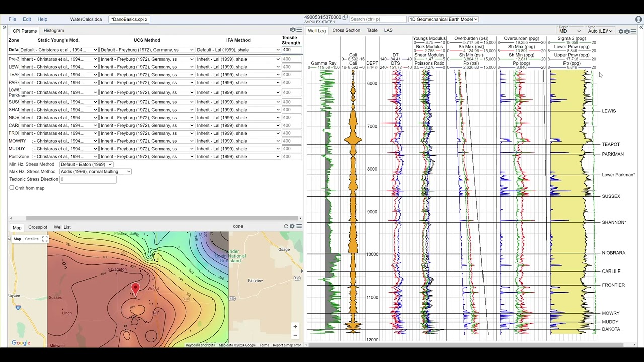Refresh the map panel
The width and height of the screenshot is (644, 362).
pos(286,226)
